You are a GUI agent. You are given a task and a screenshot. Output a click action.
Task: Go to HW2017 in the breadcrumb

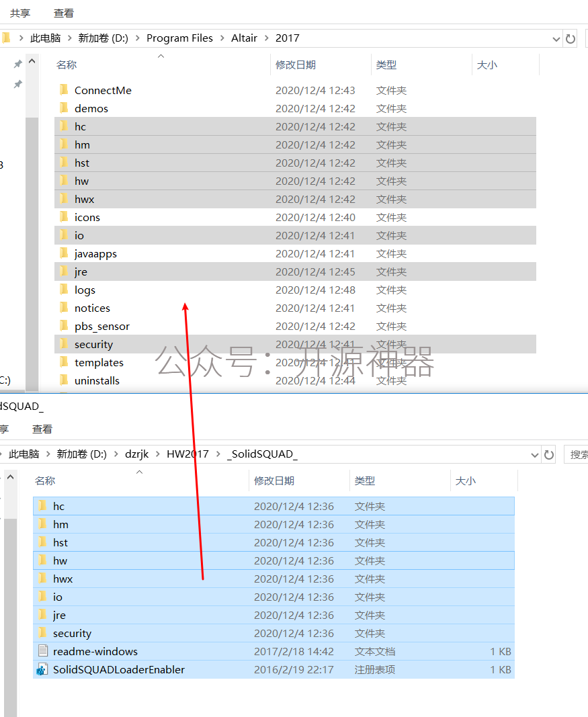pos(187,454)
